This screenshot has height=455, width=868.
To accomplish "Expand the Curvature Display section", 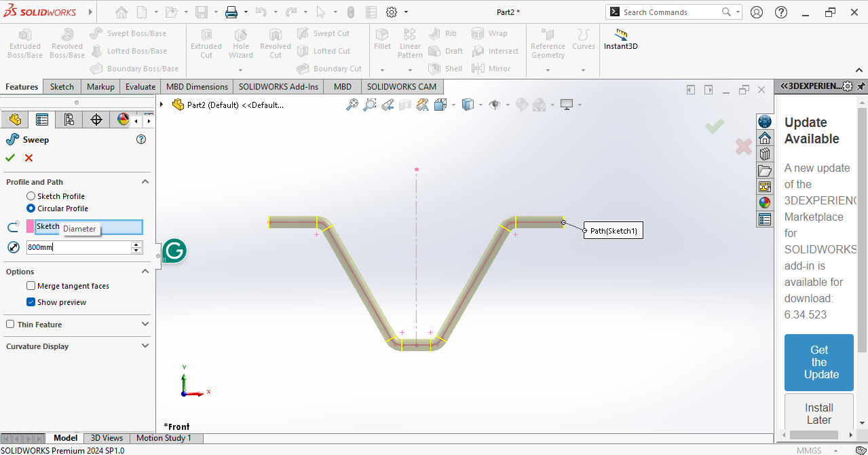I will click(145, 346).
